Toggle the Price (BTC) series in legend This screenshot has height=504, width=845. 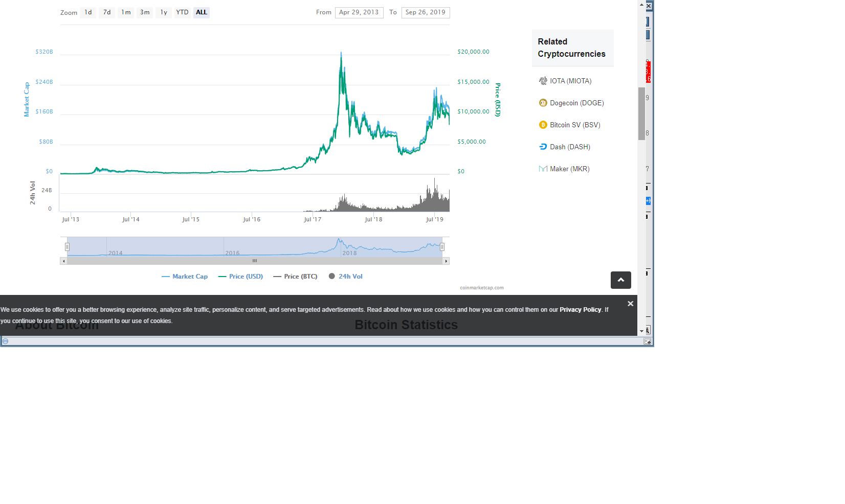tap(295, 277)
